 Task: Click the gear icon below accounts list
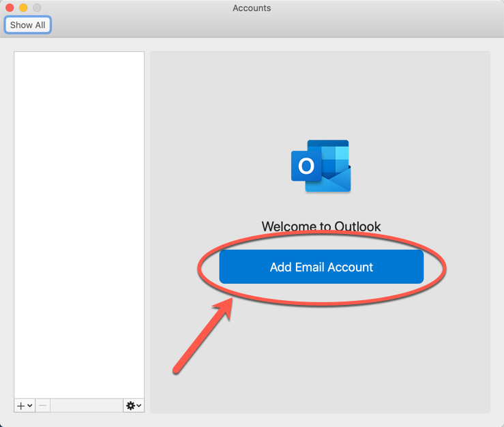pos(130,405)
